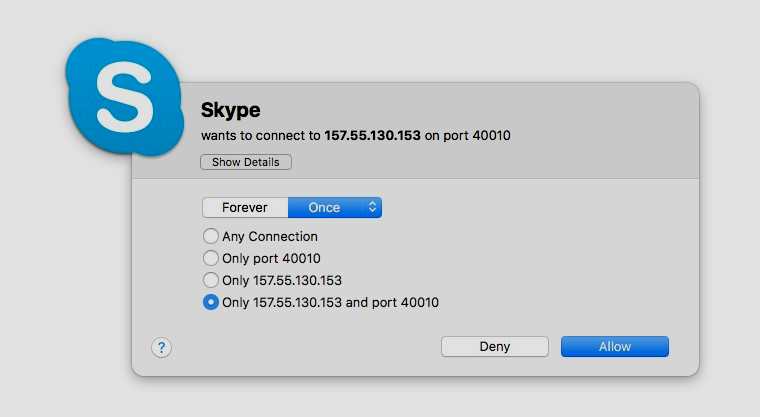Select the Only 157.55.130.153 radio button
760x417 pixels.
tap(210, 280)
